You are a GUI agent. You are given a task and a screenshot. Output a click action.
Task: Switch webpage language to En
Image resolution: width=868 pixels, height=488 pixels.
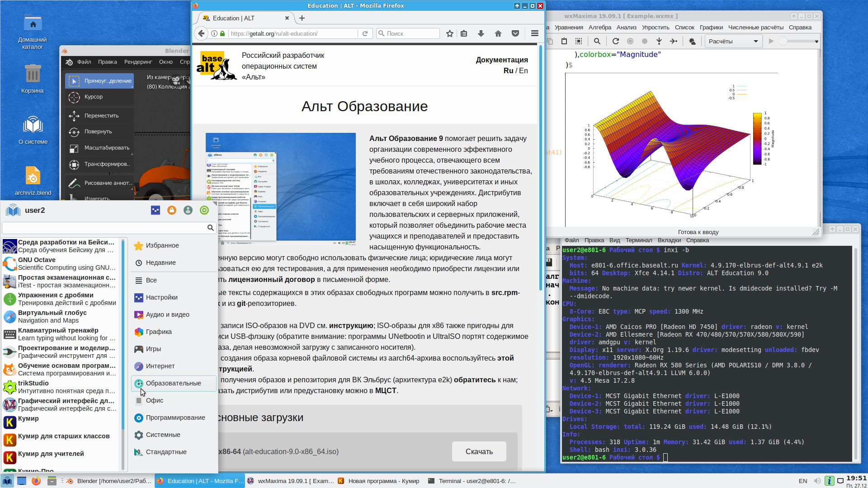[x=524, y=70]
